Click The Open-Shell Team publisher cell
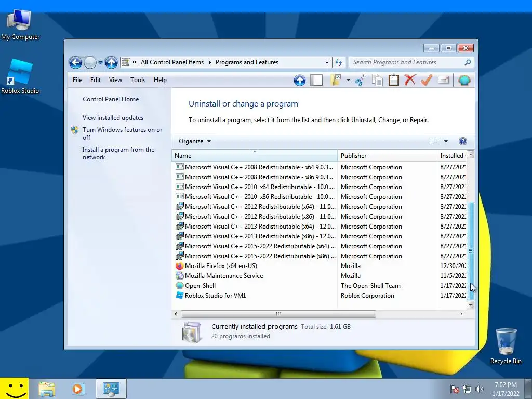This screenshot has height=399, width=532. (x=370, y=286)
